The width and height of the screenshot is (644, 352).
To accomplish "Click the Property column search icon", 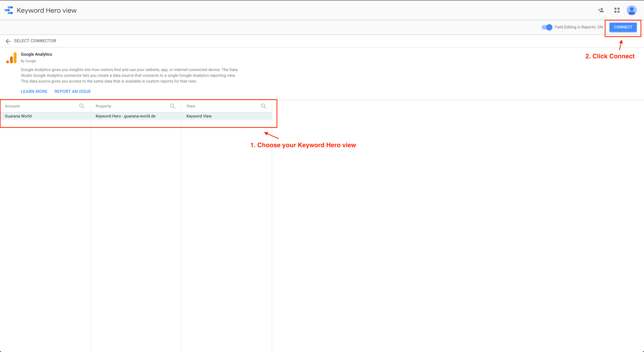I will pyautogui.click(x=172, y=106).
